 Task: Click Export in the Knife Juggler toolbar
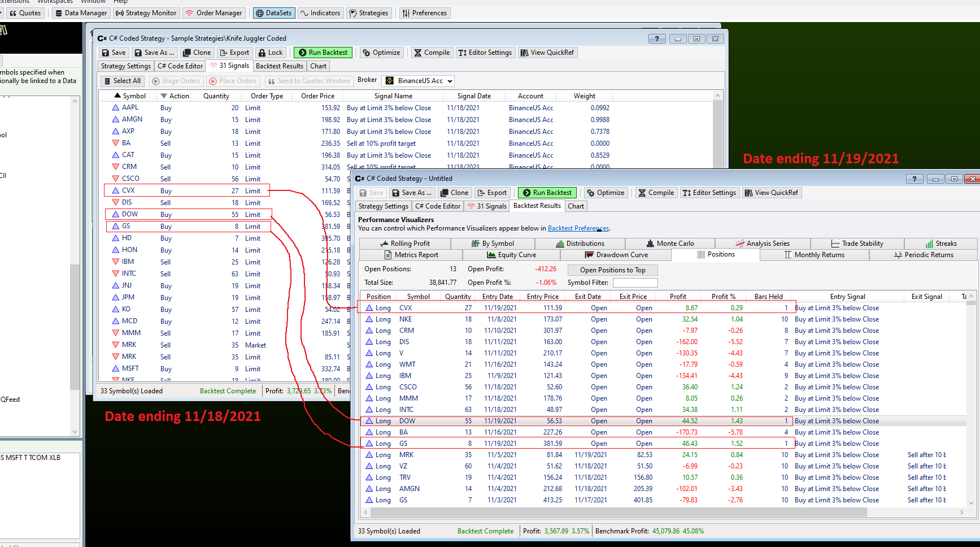click(234, 53)
